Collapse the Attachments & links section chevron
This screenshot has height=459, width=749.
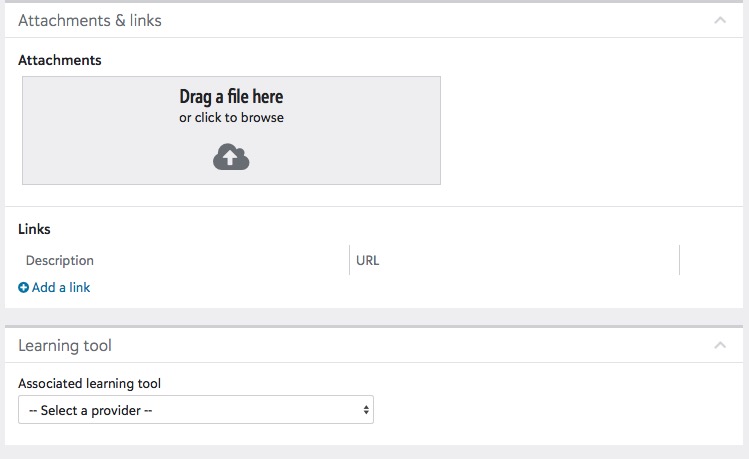(x=720, y=20)
